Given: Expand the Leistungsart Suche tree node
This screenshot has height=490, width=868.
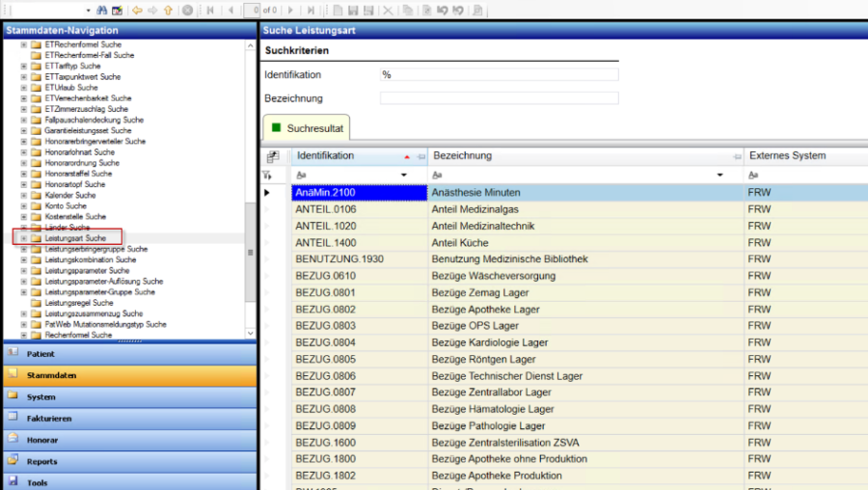Looking at the screenshot, I should pyautogui.click(x=23, y=238).
